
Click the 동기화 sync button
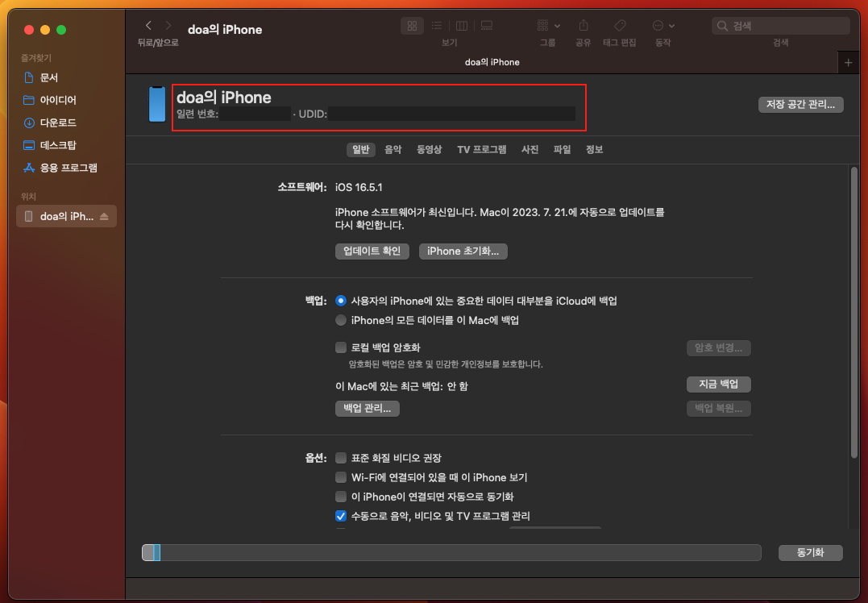[811, 552]
